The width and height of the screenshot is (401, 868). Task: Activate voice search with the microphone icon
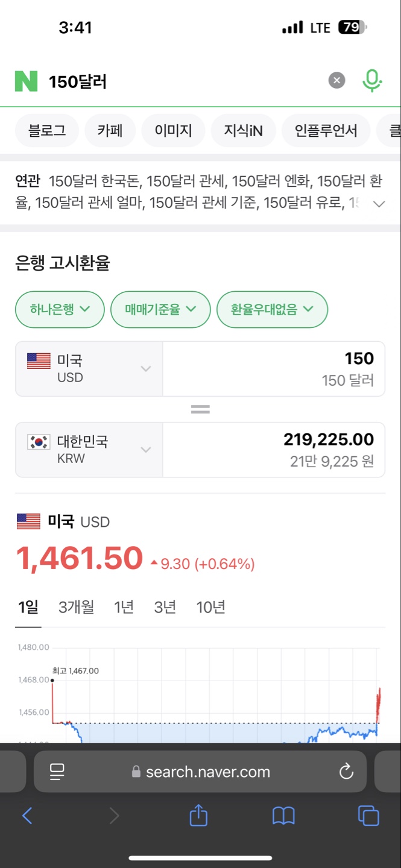(373, 80)
